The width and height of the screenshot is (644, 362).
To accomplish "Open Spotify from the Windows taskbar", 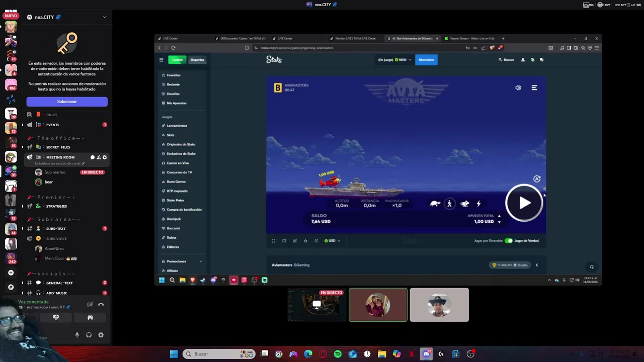I will (x=338, y=354).
